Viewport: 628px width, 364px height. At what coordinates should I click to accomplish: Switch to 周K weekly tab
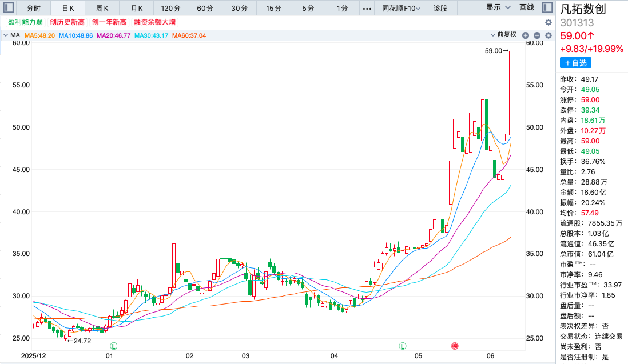102,9
